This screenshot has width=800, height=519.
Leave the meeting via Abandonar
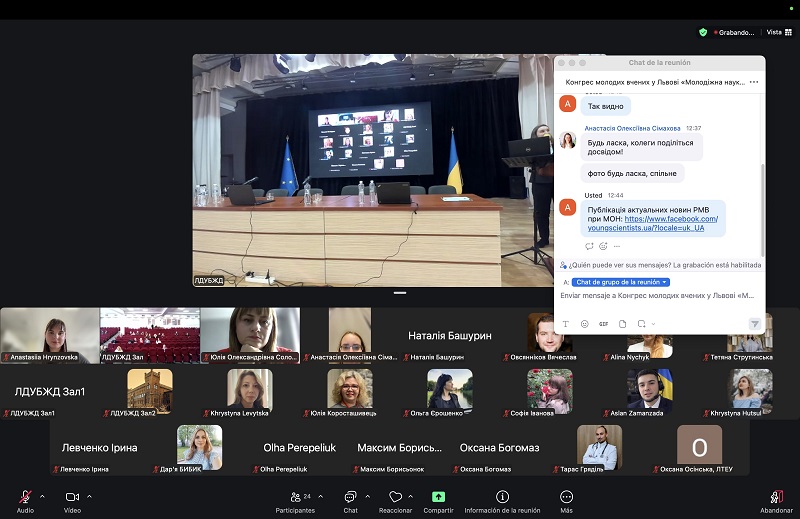coord(776,497)
